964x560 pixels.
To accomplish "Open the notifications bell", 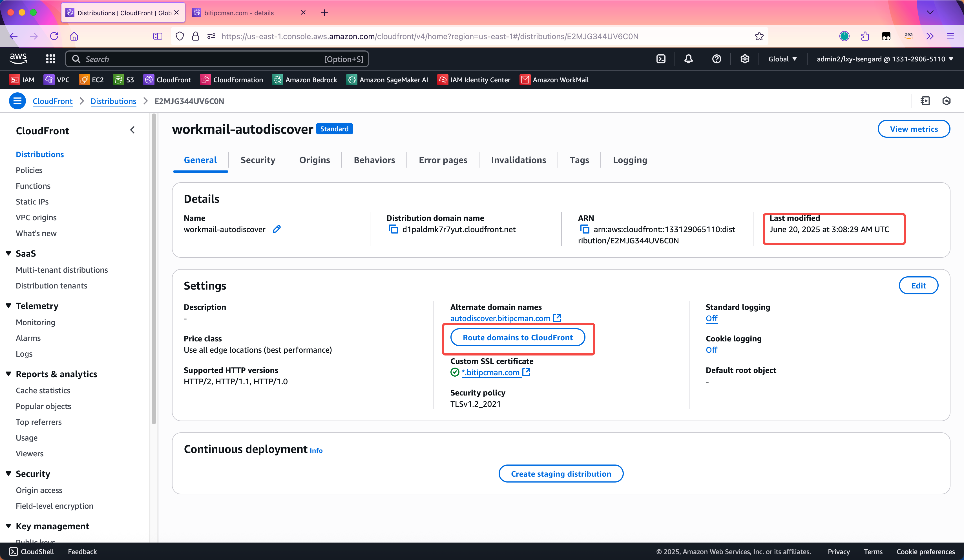I will [688, 59].
